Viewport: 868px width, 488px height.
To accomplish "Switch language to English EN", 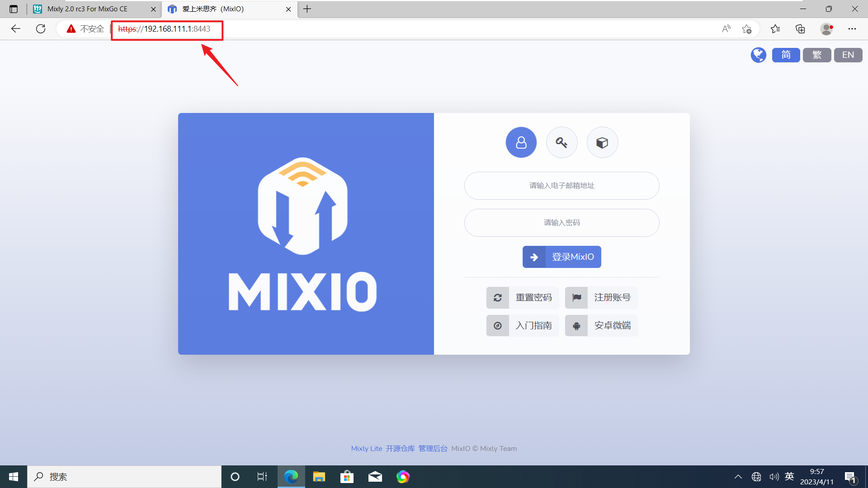I will 848,55.
